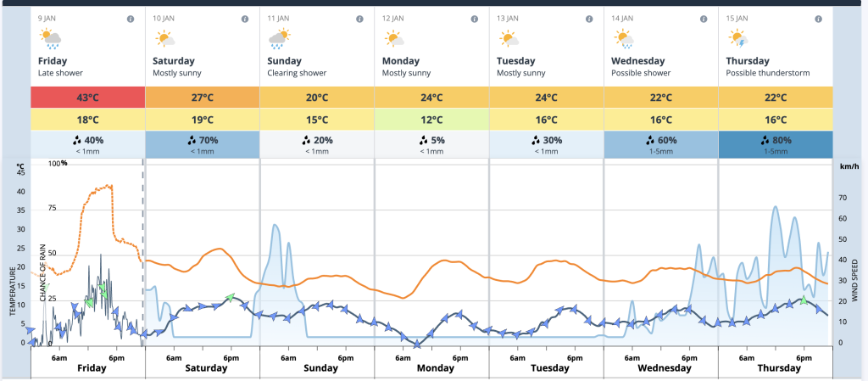
Task: Click Thursday's info icon
Action: click(816, 19)
